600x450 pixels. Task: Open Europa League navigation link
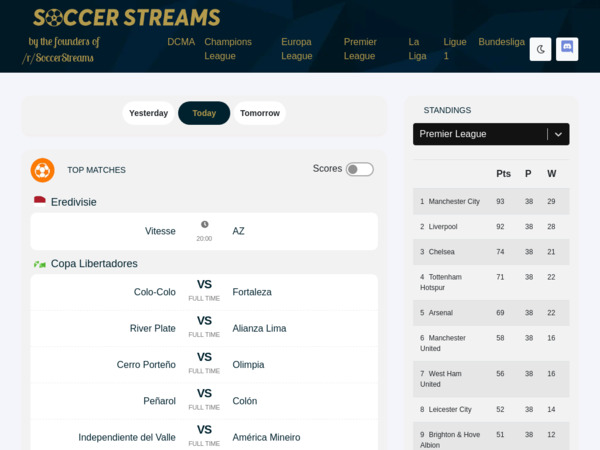tap(297, 49)
